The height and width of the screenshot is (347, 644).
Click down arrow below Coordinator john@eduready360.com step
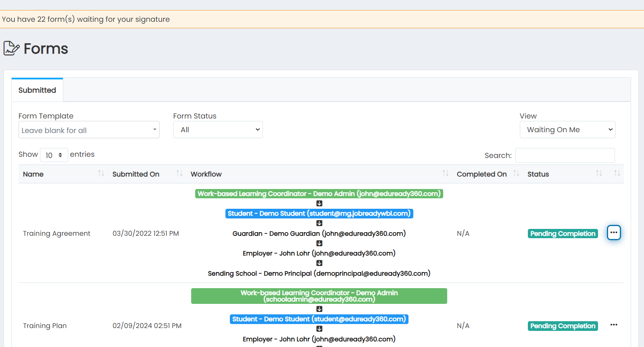tap(319, 204)
